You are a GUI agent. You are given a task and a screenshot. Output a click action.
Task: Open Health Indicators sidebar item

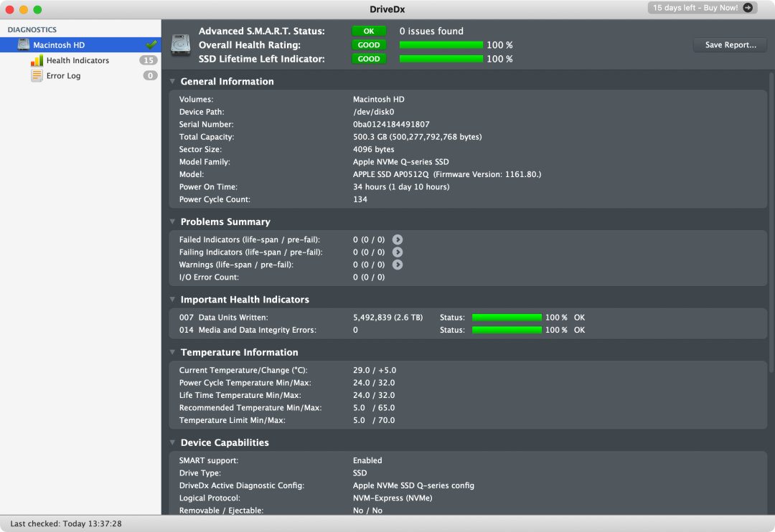coord(80,60)
